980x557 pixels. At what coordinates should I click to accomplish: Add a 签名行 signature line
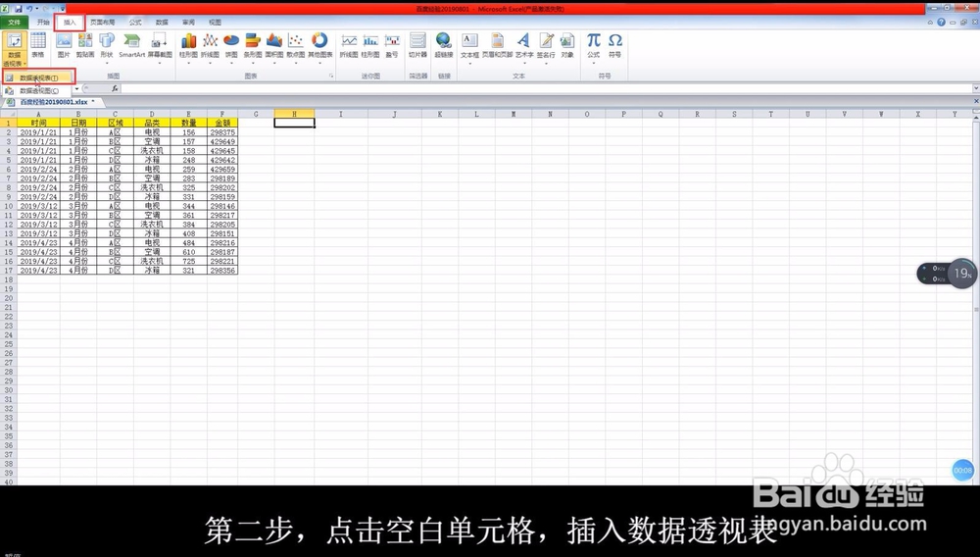pos(546,46)
